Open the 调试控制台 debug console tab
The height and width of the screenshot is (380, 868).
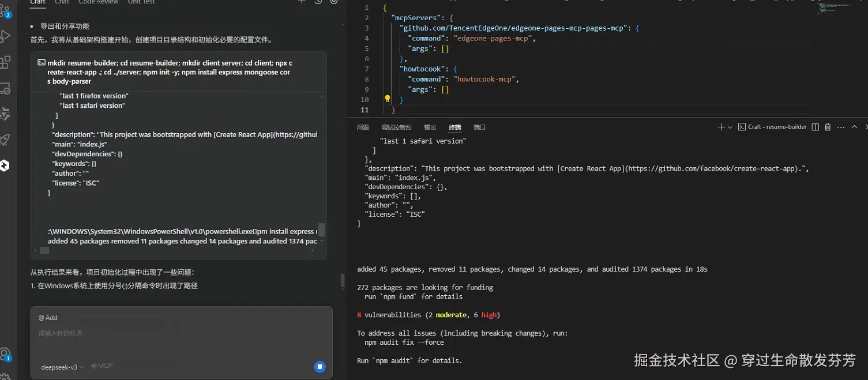tap(396, 127)
